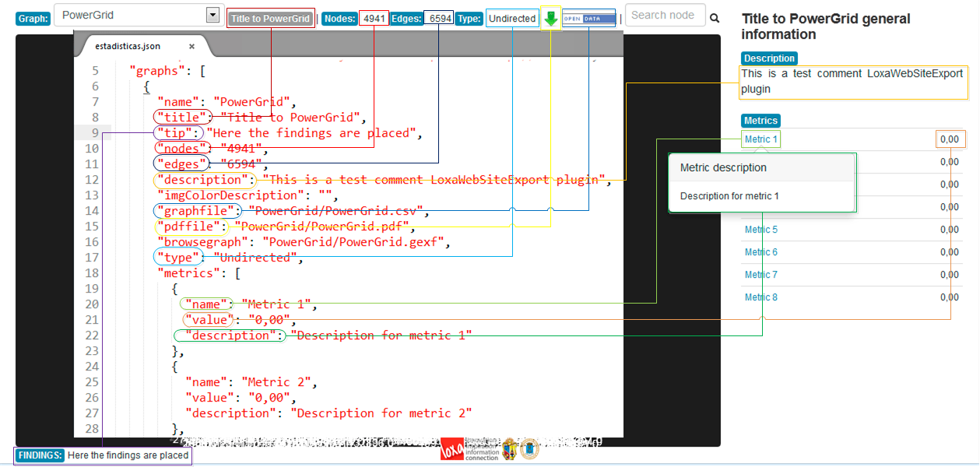980x467 pixels.
Task: Click the Title to PowerGrid button
Action: [x=271, y=19]
